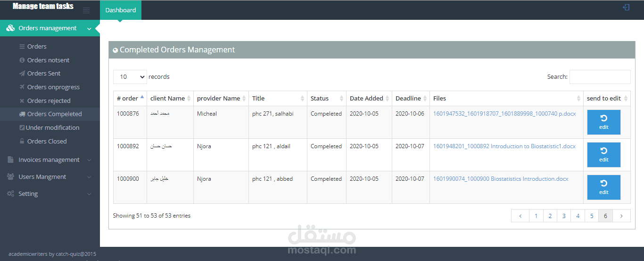Click the Search input field
The image size is (644, 261).
600,77
